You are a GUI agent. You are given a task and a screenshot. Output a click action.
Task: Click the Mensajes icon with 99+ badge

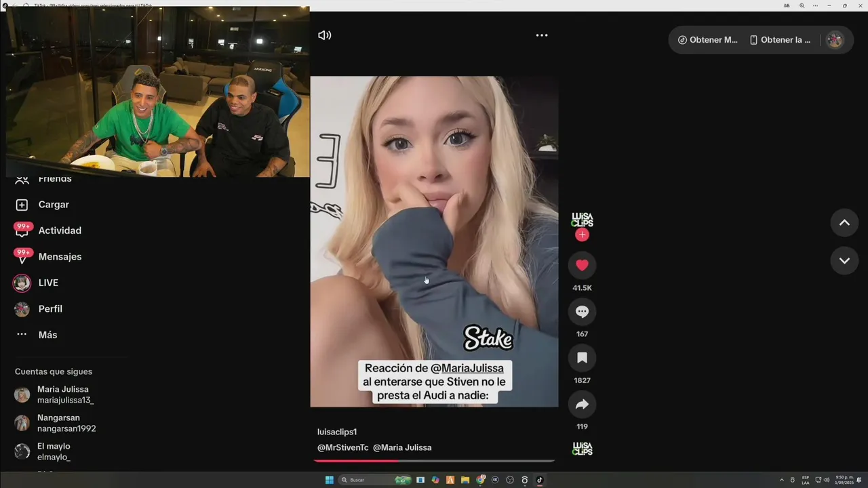click(x=22, y=257)
